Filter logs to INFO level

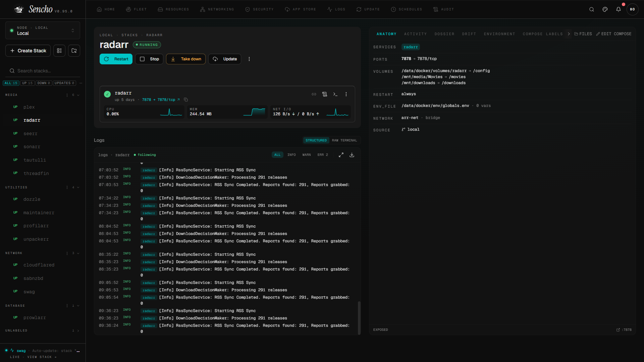point(291,155)
